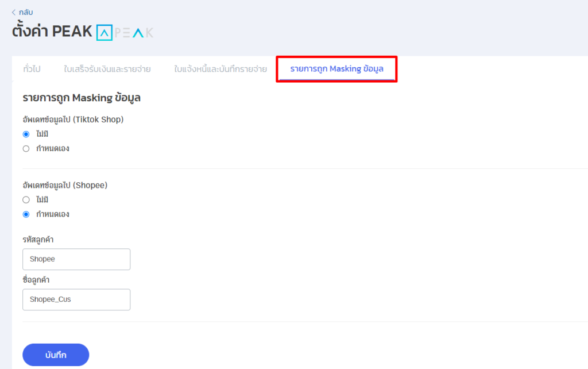Click the อัพเดทข้อมูลไป (Shopee) label
The height and width of the screenshot is (369, 588).
tap(65, 186)
